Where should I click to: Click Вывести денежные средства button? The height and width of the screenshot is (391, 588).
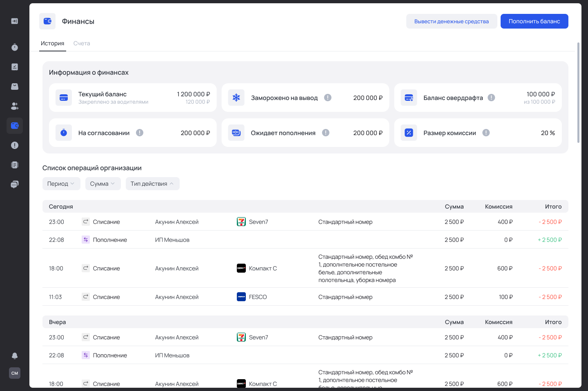coord(452,21)
